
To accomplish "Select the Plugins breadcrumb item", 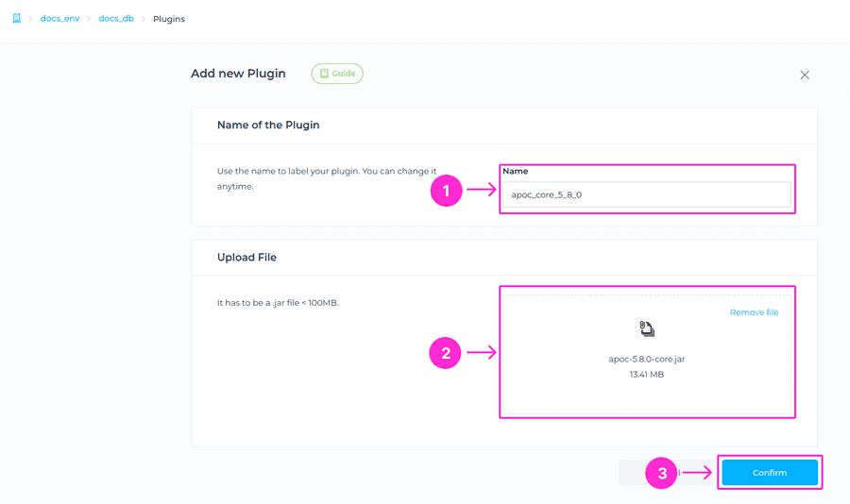I will click(169, 19).
